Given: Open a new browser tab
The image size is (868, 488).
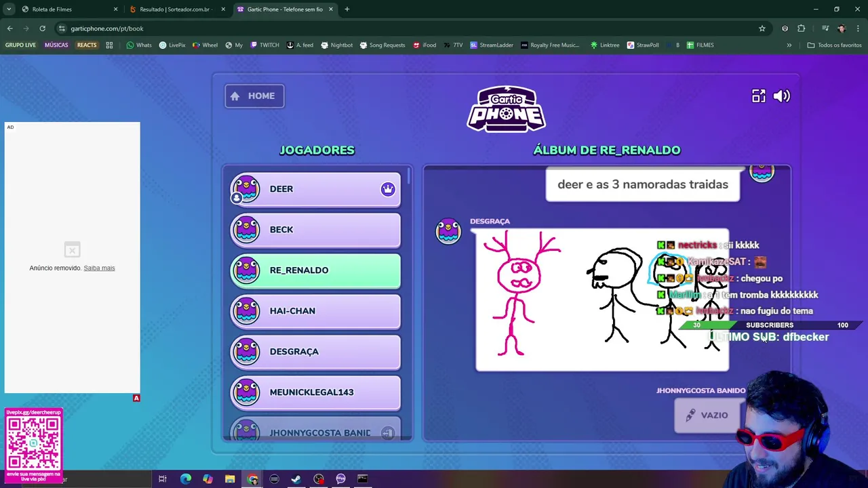Looking at the screenshot, I should (x=347, y=9).
